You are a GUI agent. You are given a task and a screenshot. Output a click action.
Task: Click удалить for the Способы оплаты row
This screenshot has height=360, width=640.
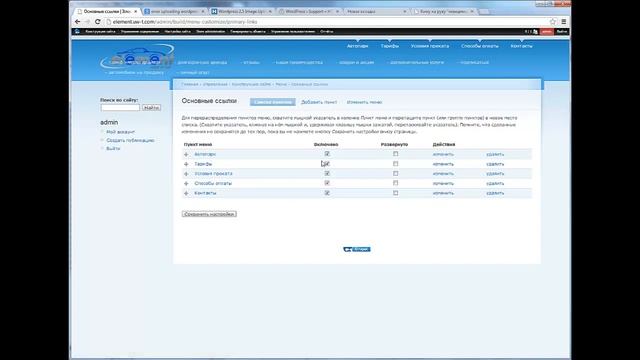pyautogui.click(x=495, y=184)
